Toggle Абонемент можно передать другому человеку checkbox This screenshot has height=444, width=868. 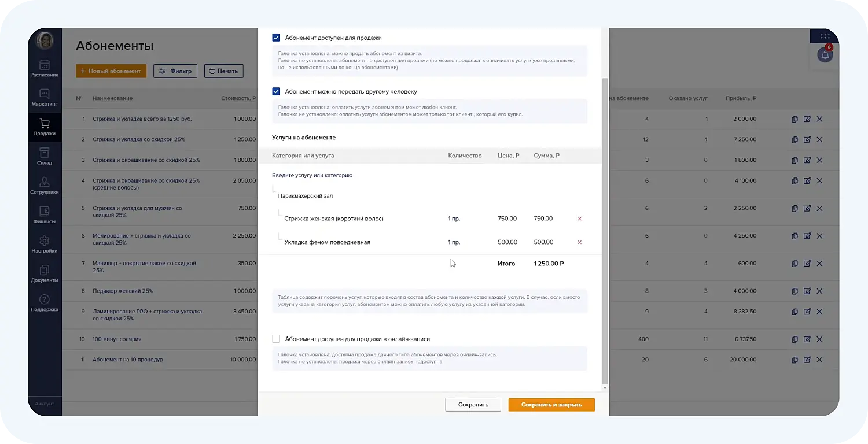pyautogui.click(x=276, y=91)
